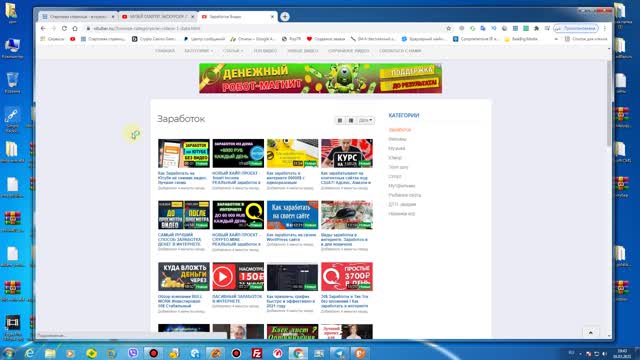Switch to the second YouTube browser tab
640x360 pixels.
(158, 17)
